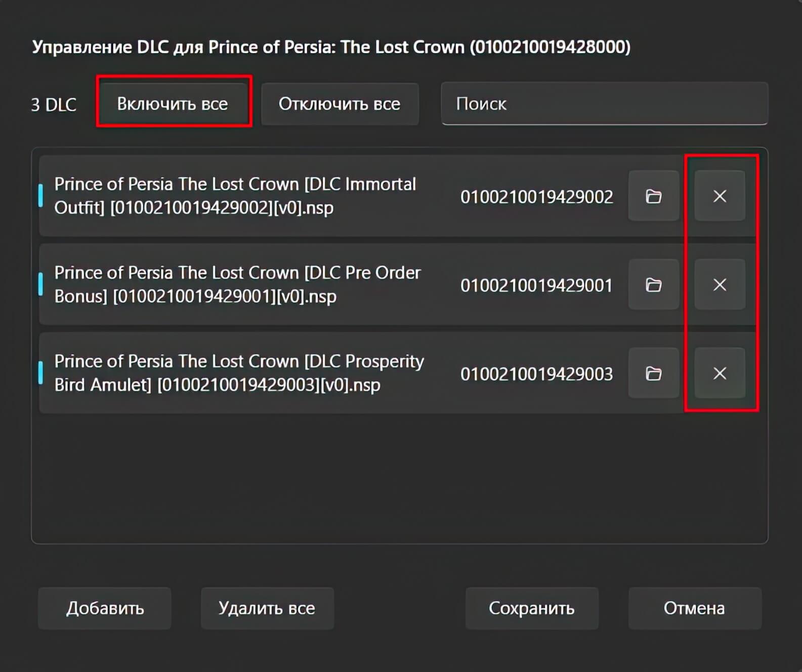Click title ID 0100210019429001
The image size is (802, 672).
tap(537, 285)
